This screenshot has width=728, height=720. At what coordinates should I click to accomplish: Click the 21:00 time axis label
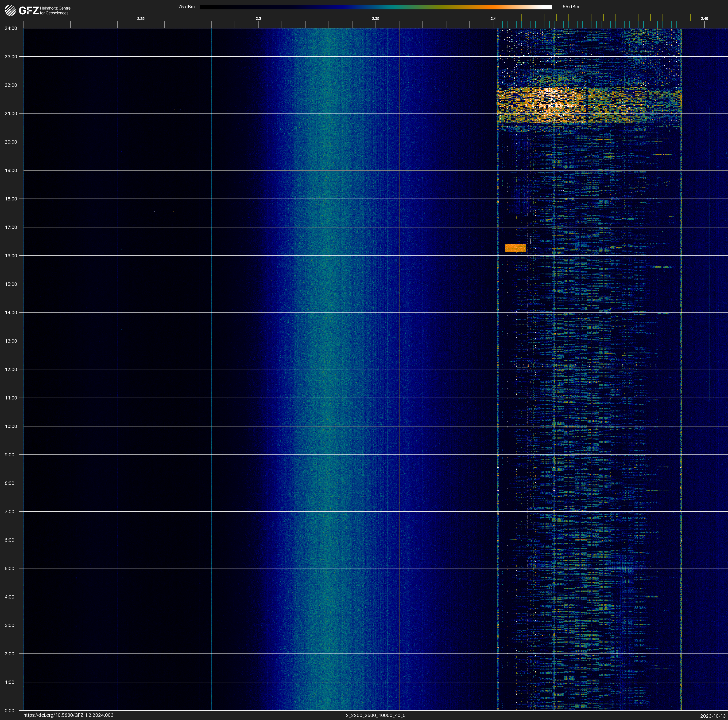click(11, 113)
